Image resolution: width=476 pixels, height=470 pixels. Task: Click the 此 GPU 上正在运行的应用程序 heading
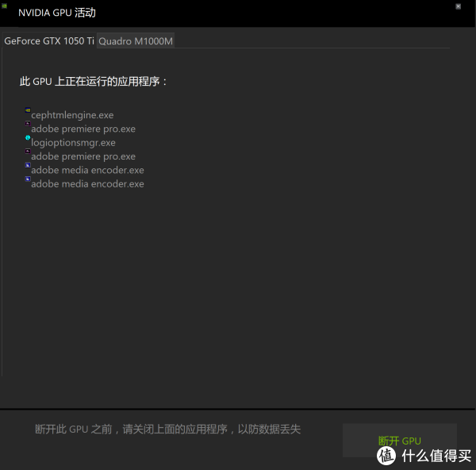pos(93,82)
